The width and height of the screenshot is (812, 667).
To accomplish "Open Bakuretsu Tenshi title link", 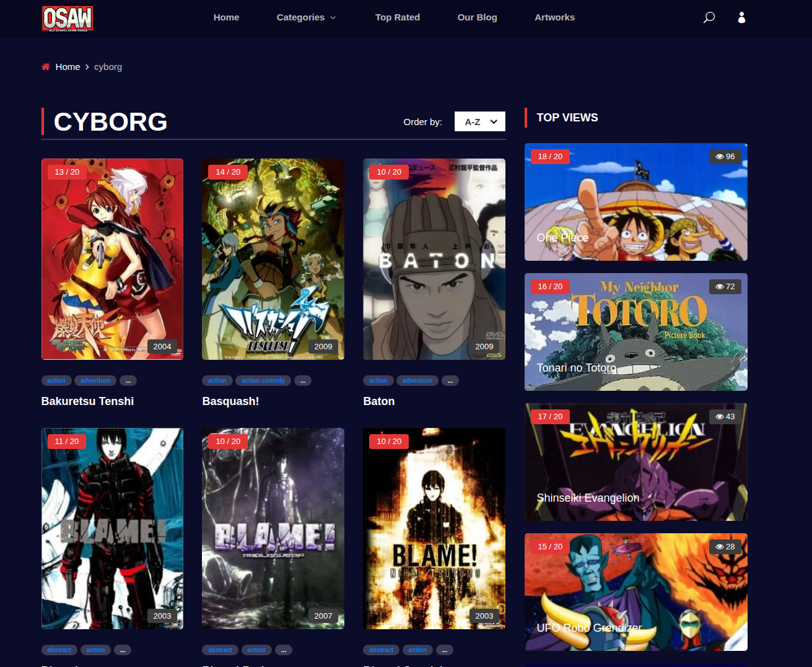I will pyautogui.click(x=87, y=401).
